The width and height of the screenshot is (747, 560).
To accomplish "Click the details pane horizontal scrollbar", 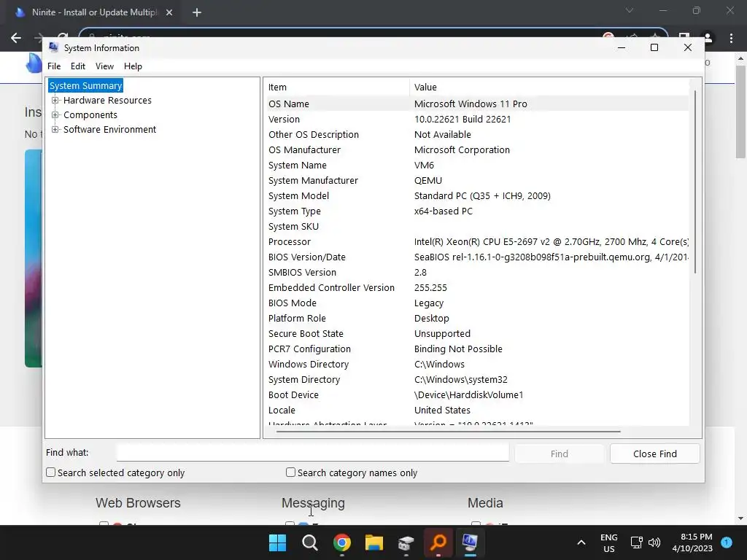I will 448,432.
